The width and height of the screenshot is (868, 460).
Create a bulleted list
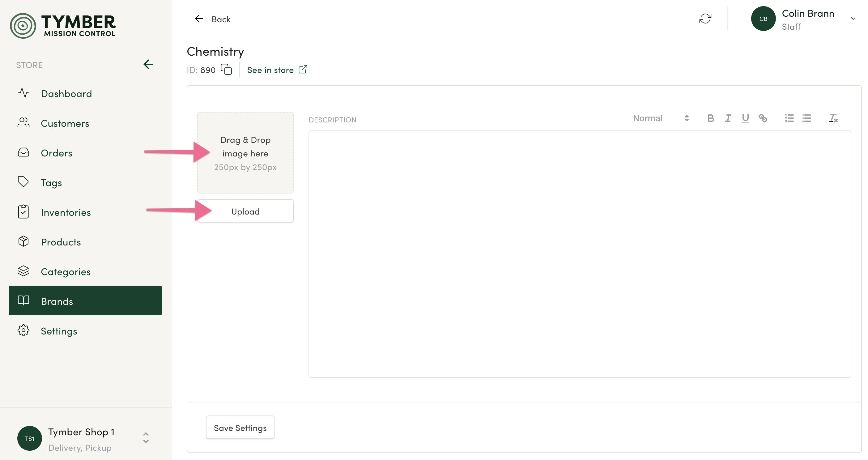click(807, 118)
